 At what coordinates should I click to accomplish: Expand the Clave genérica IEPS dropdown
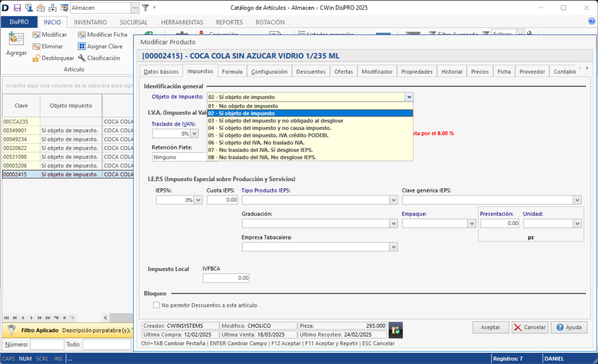[577, 200]
